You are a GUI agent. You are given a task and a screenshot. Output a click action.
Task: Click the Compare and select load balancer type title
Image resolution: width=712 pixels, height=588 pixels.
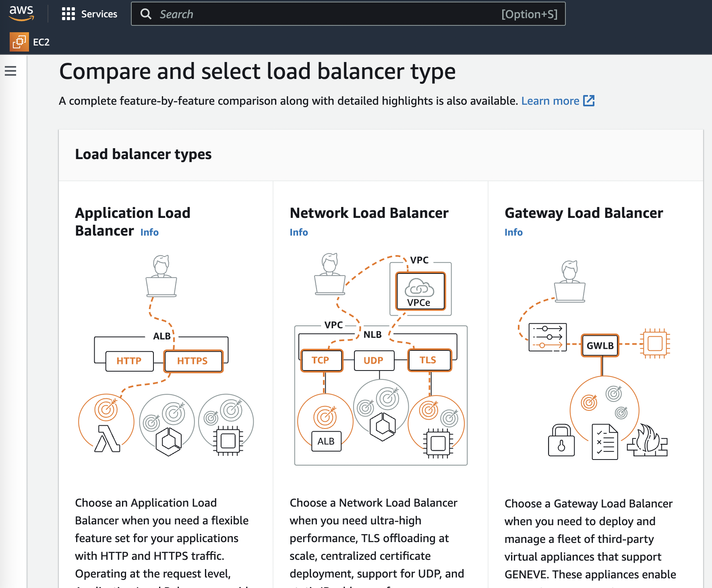pos(257,72)
